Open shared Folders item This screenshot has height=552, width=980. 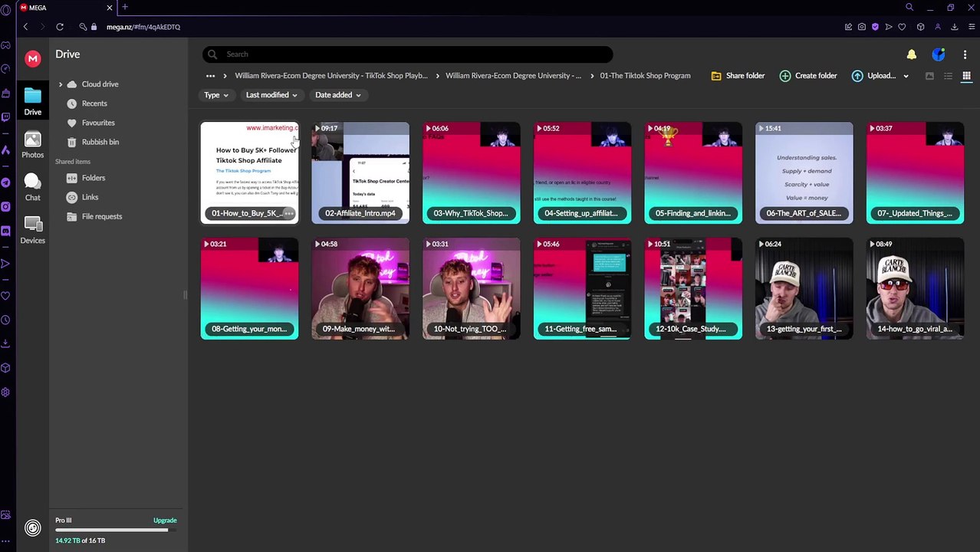(94, 178)
